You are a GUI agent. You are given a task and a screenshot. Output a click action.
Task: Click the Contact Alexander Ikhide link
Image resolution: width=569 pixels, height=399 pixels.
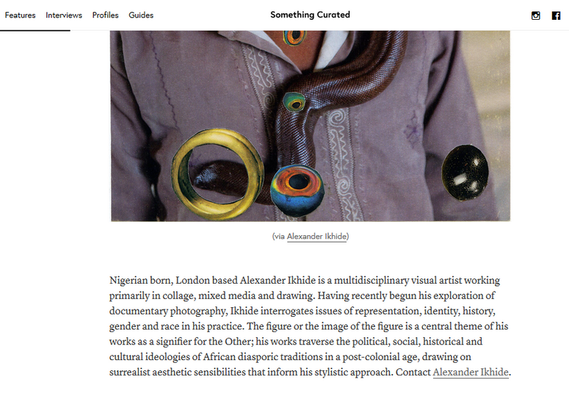click(471, 372)
